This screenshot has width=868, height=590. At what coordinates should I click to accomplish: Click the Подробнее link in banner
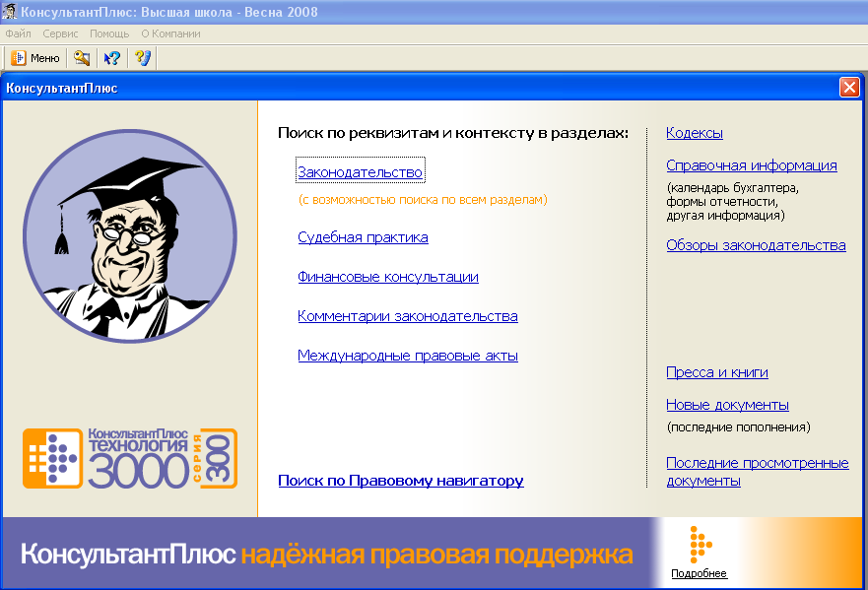(x=700, y=573)
